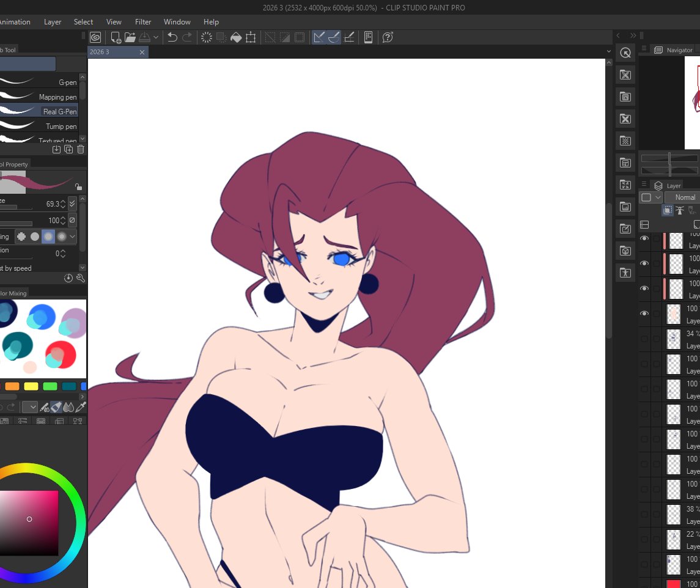
Task: Choose the Middle anti-aliasing option
Action: click(48, 237)
